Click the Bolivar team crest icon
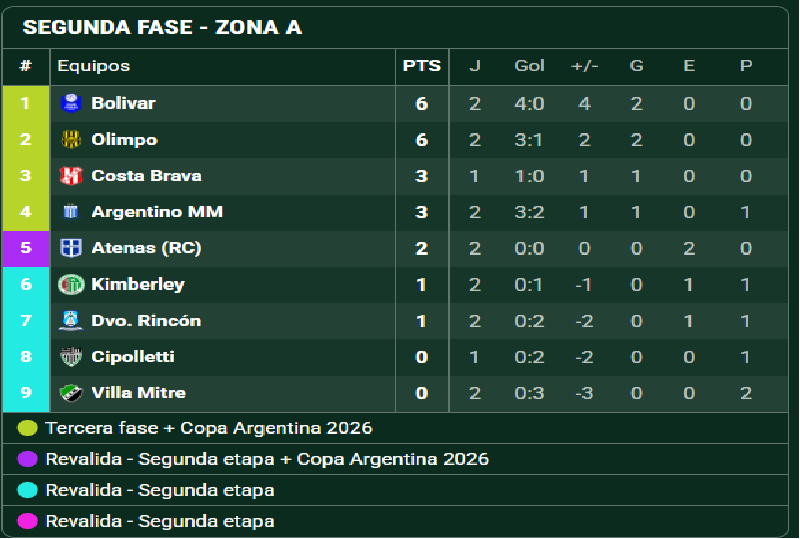800x539 pixels. pos(71,103)
